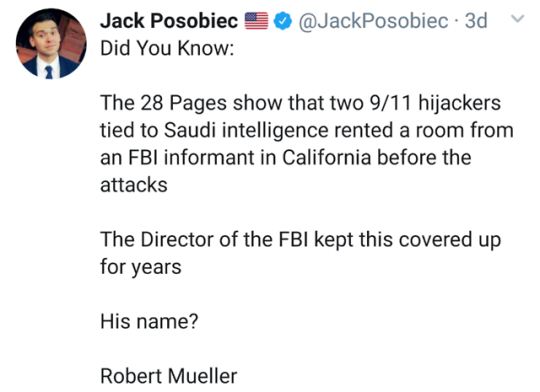Click the "His name?" line

coord(149,321)
